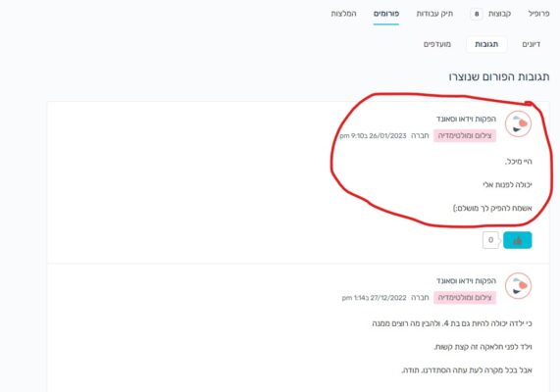Open the קבוצות tab

[x=499, y=14]
